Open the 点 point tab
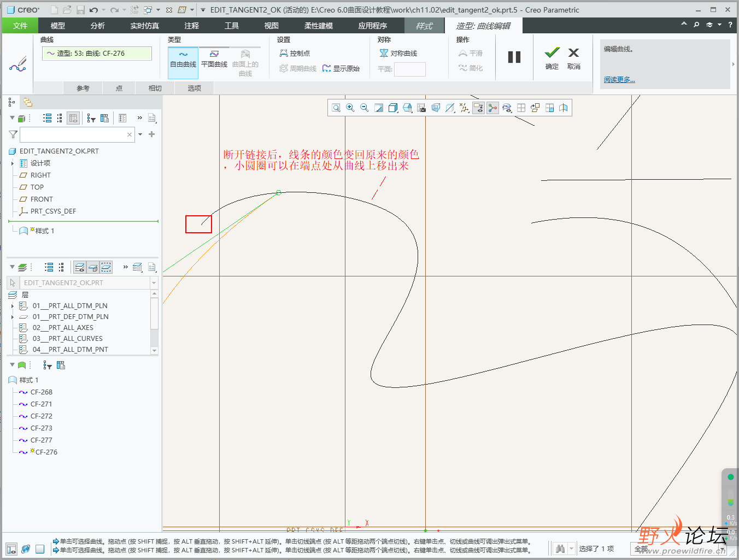Screen dimensions: 739x560 (119, 88)
